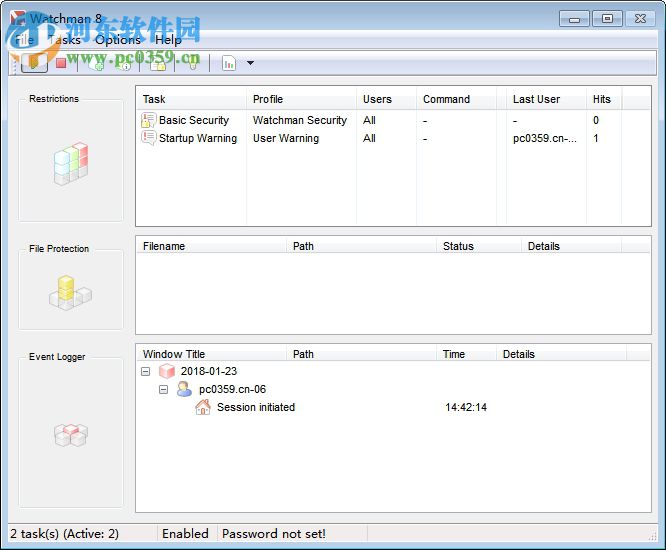The width and height of the screenshot is (666, 550).
Task: Click the File Protection yellow cubes icon
Action: (x=71, y=292)
